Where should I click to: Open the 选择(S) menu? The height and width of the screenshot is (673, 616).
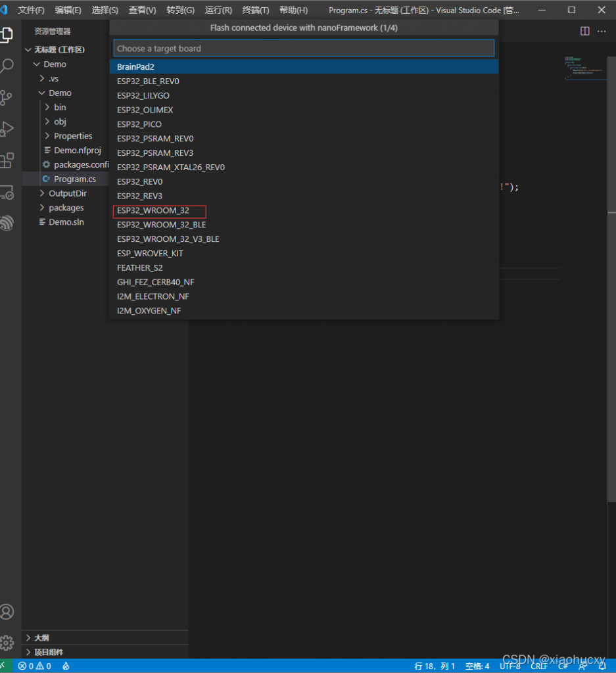(x=105, y=10)
